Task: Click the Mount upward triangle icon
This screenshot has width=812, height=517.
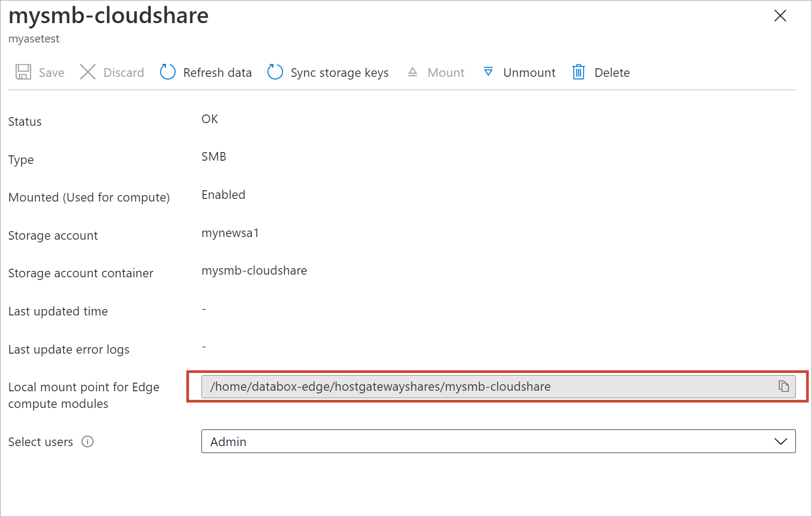Action: [x=412, y=72]
